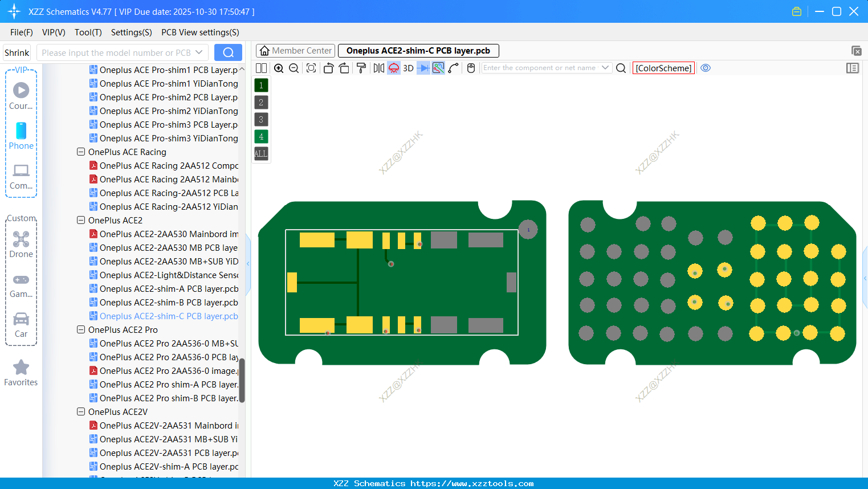Click the mirror flip icon
This screenshot has width=868, height=489.
pos(378,68)
